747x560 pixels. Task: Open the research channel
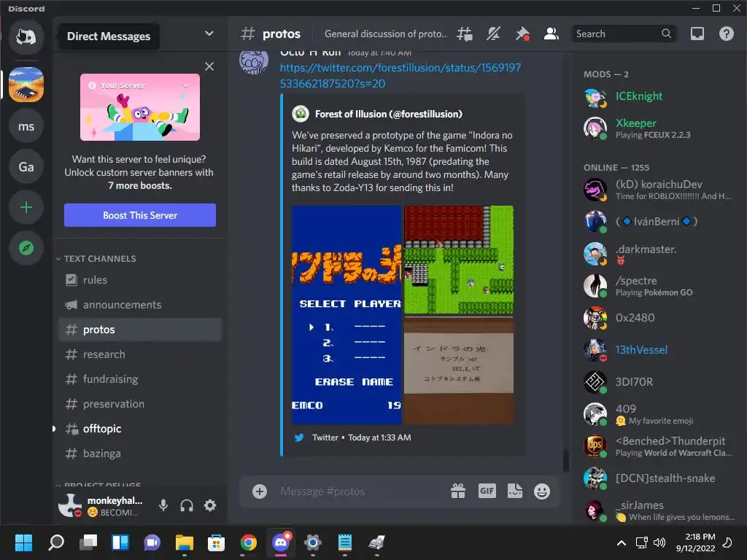click(x=140, y=354)
